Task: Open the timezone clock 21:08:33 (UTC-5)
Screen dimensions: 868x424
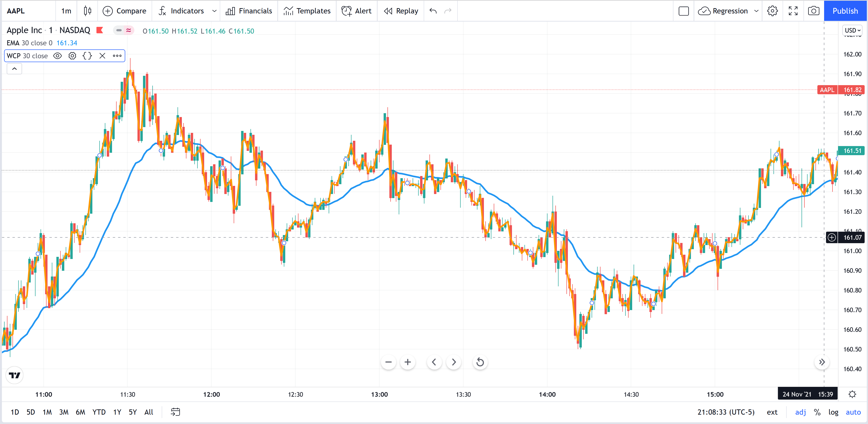Action: click(726, 412)
